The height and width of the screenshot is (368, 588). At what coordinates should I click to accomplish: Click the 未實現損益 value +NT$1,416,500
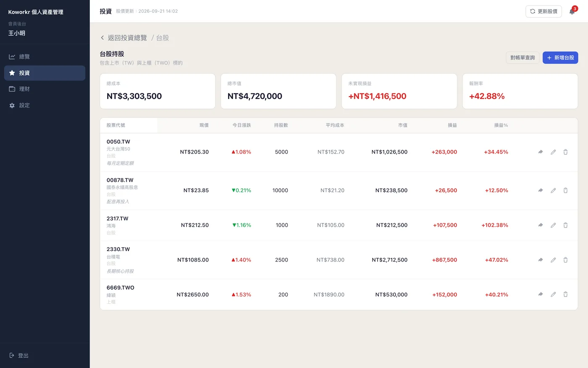tap(377, 96)
